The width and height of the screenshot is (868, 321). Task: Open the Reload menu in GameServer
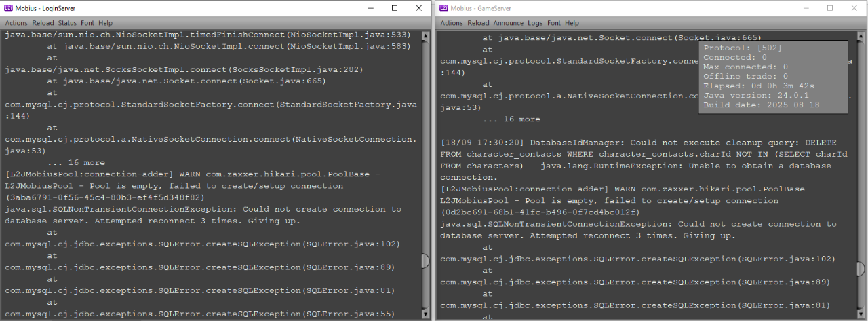click(478, 23)
